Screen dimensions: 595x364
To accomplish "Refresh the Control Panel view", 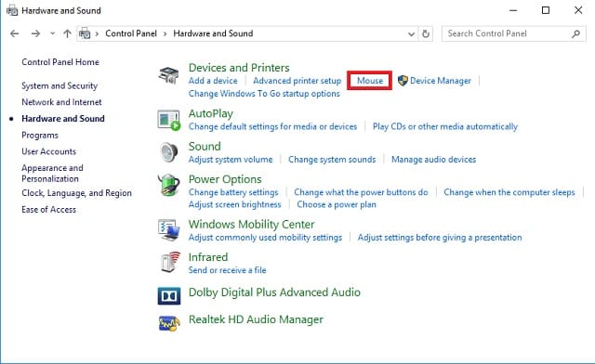I will [426, 33].
